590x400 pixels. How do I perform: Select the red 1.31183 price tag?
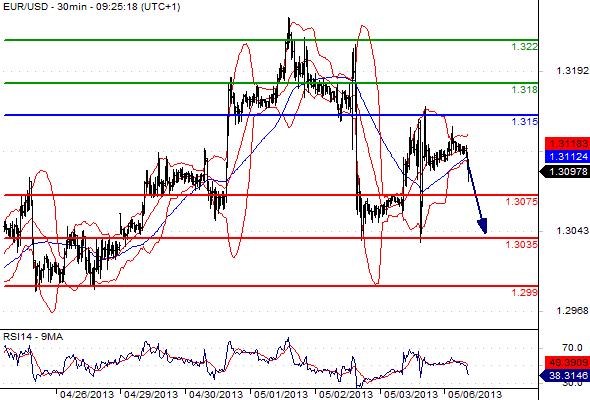point(567,143)
